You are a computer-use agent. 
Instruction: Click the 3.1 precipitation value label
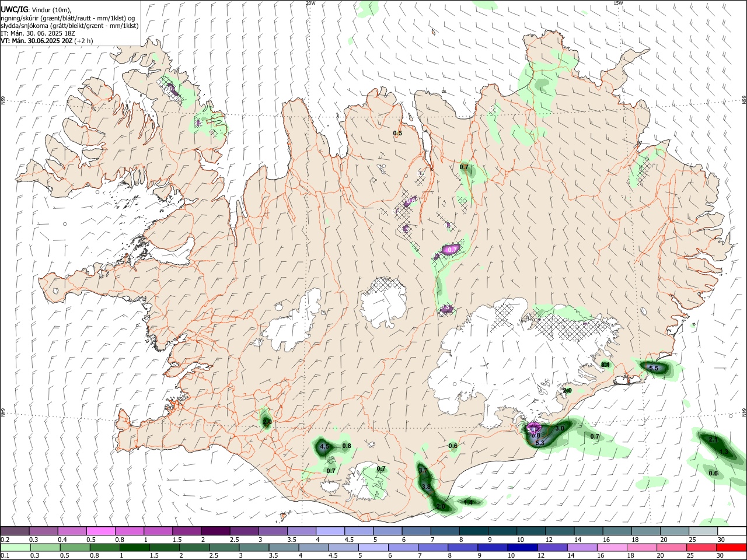pyautogui.click(x=605, y=365)
